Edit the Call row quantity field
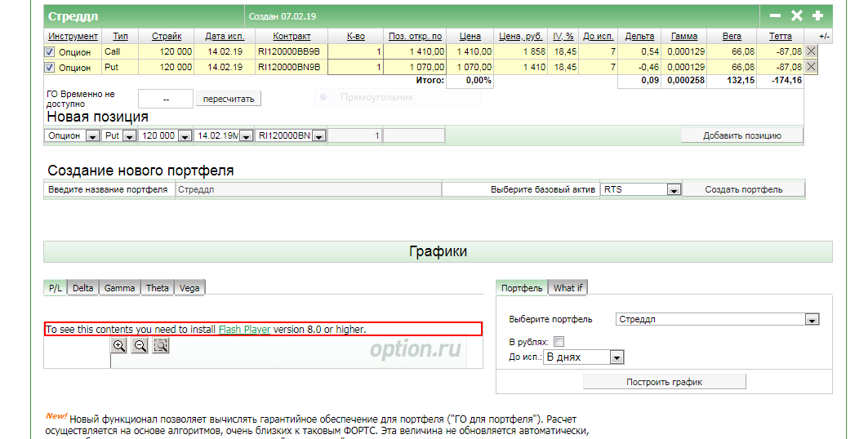 click(x=356, y=51)
